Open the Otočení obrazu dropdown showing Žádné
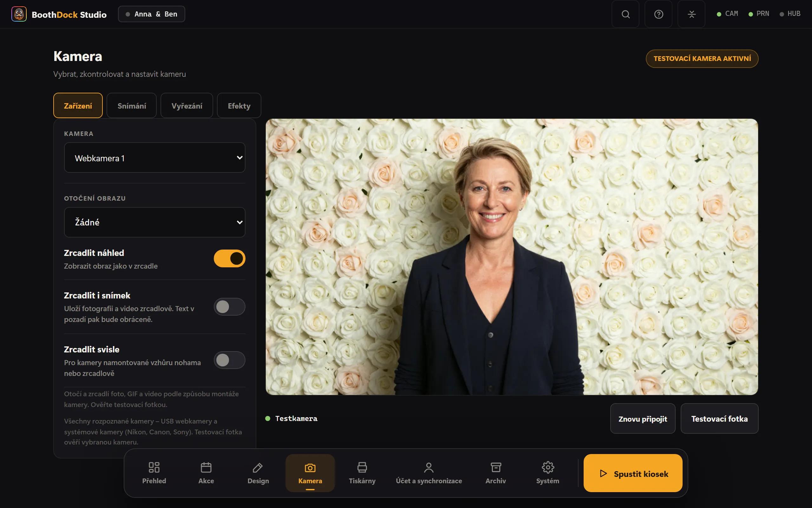 (x=155, y=222)
